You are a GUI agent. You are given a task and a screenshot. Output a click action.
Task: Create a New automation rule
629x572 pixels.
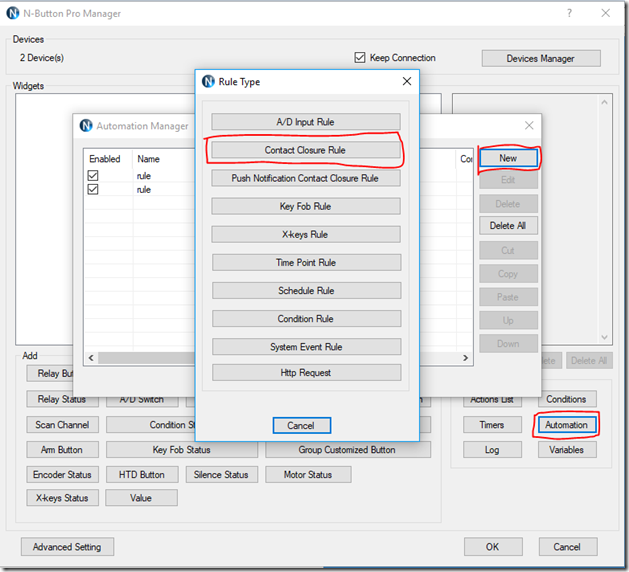click(508, 158)
